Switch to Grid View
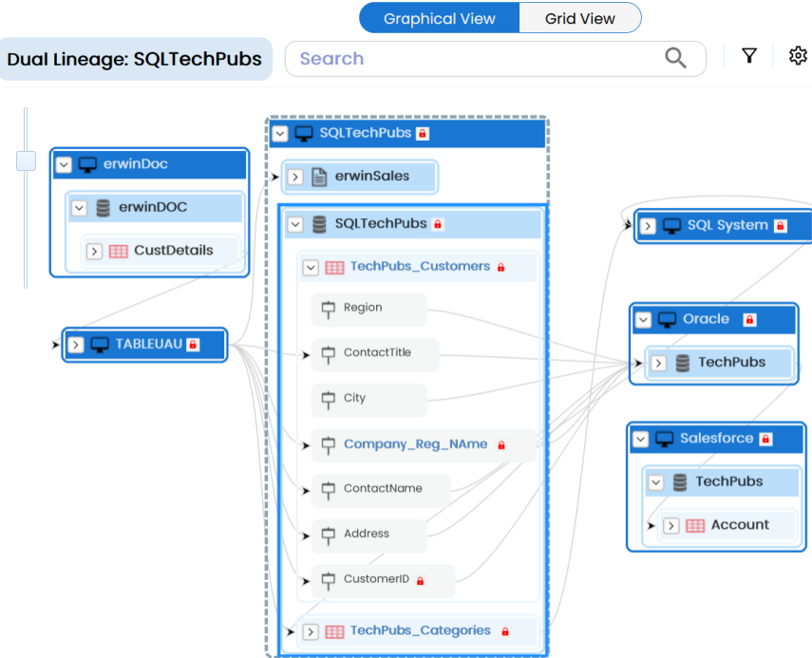 (x=579, y=18)
